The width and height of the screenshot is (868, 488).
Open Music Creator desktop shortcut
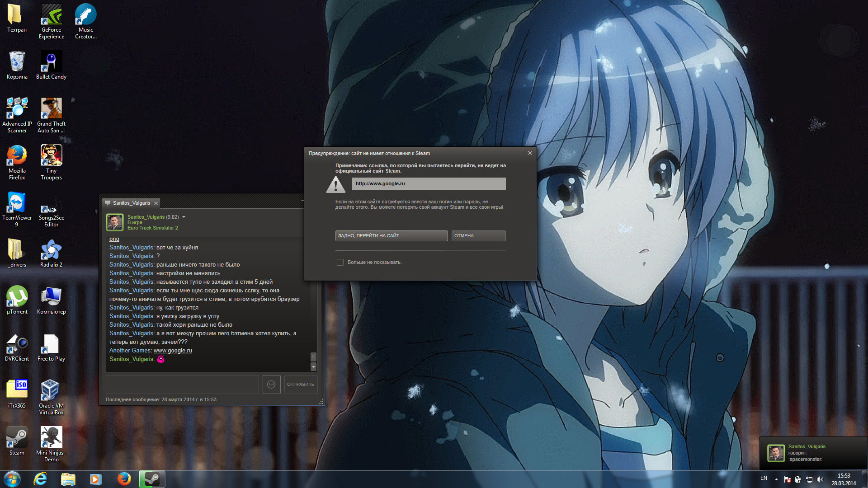(x=85, y=21)
